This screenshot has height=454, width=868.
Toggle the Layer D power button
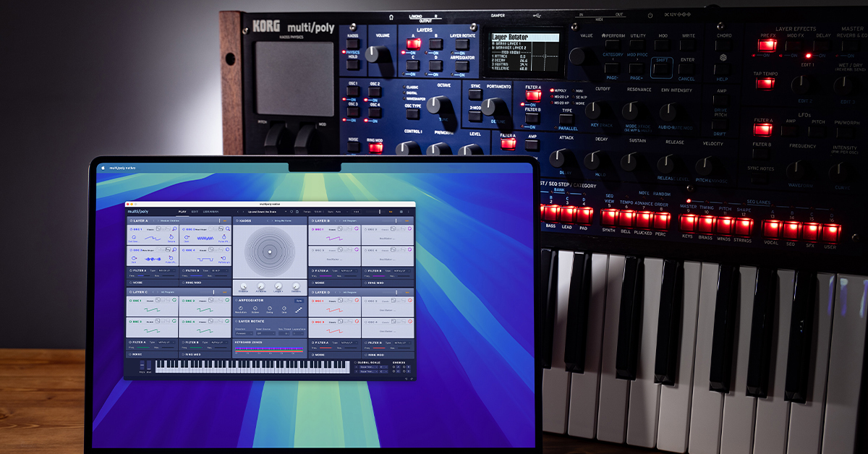click(312, 291)
